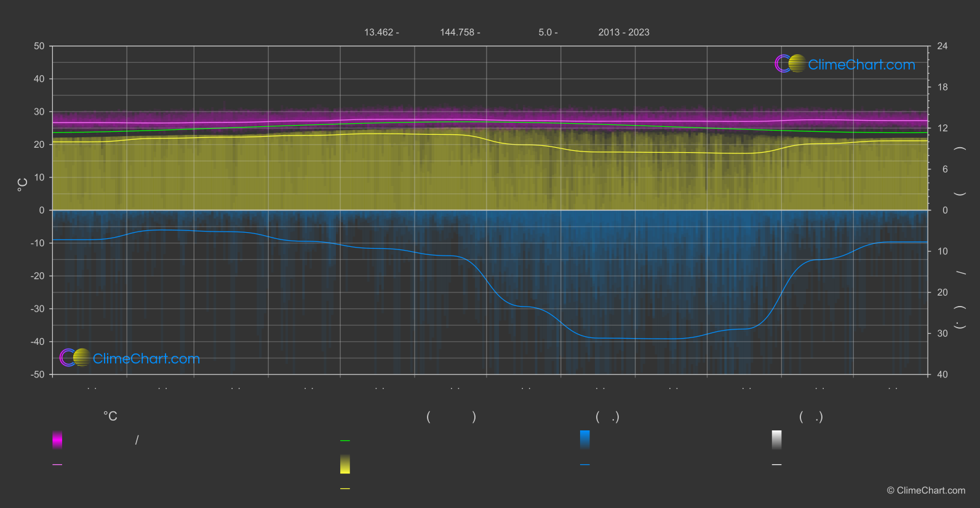Click the magenta line legend marker
The image size is (980, 508).
pyautogui.click(x=57, y=465)
